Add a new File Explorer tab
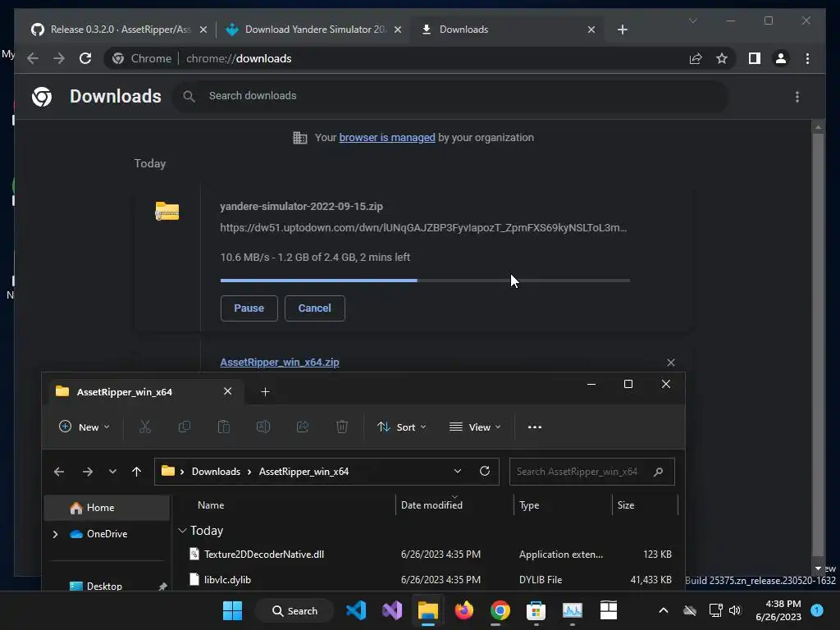This screenshot has width=840, height=630. coord(265,391)
